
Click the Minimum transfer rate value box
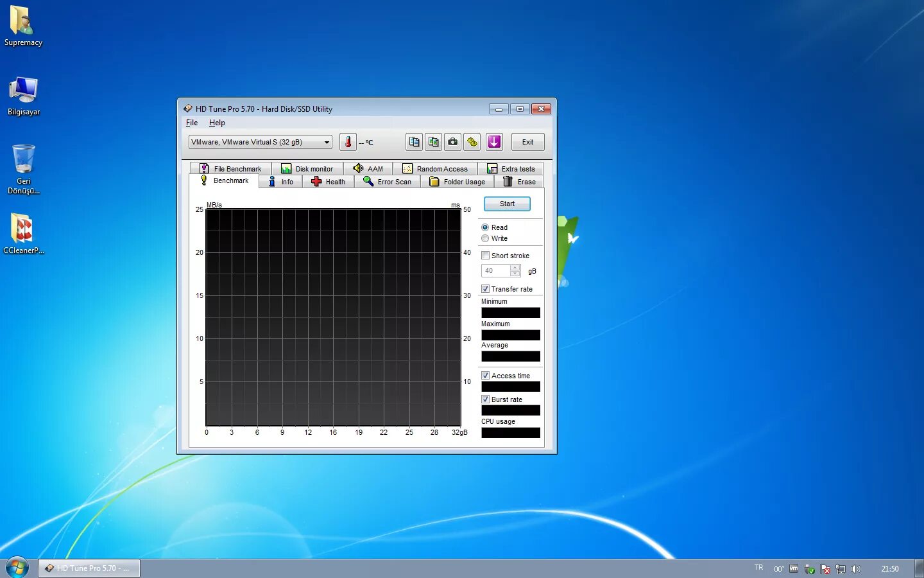tap(511, 313)
